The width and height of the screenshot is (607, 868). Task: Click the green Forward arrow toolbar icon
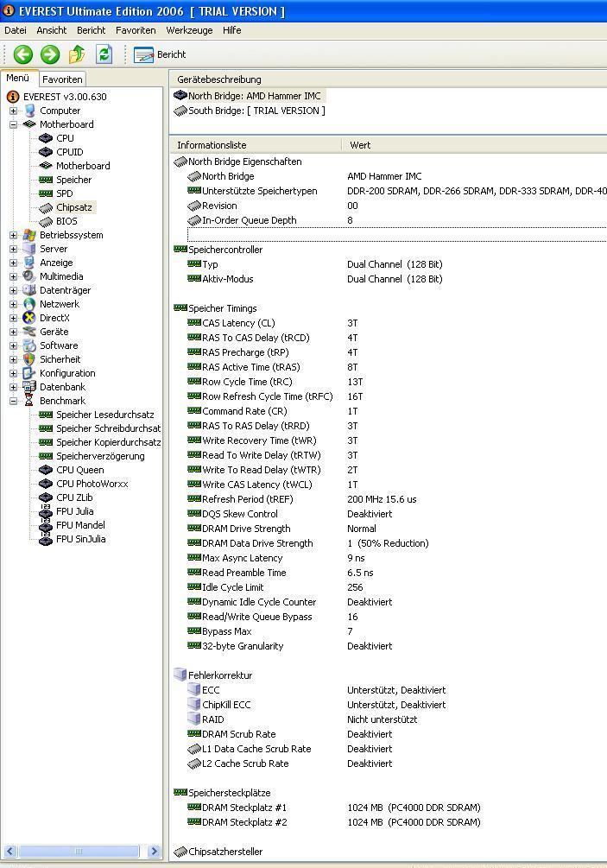point(50,54)
